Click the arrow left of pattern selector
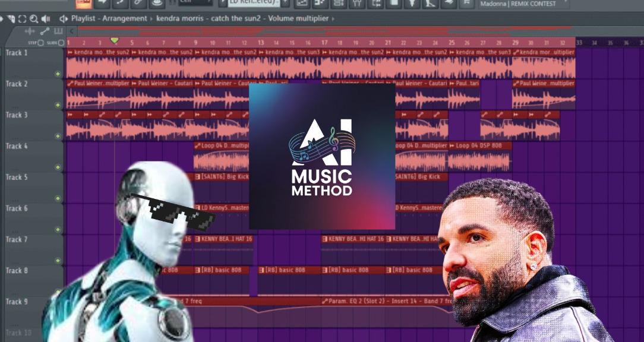The height and width of the screenshot is (342, 644). [223, 3]
